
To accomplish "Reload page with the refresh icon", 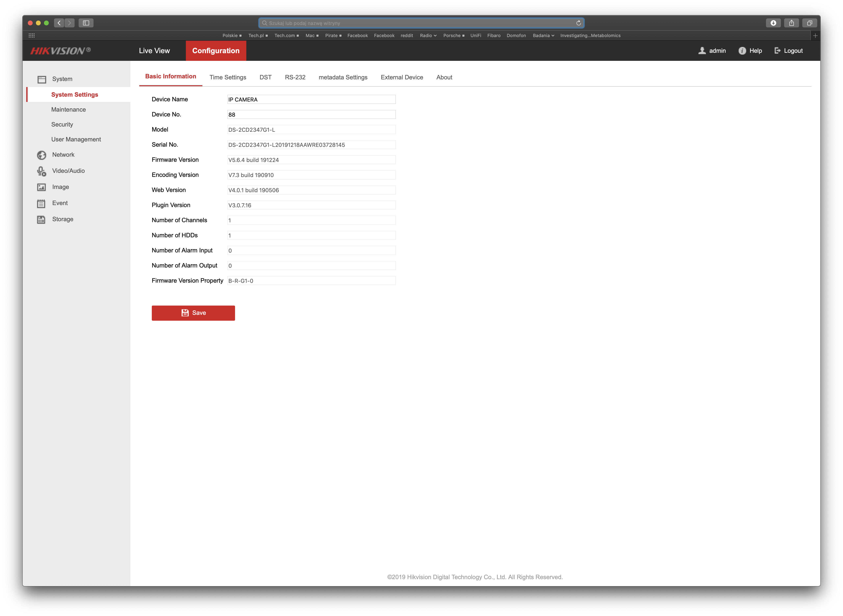I will click(x=578, y=23).
